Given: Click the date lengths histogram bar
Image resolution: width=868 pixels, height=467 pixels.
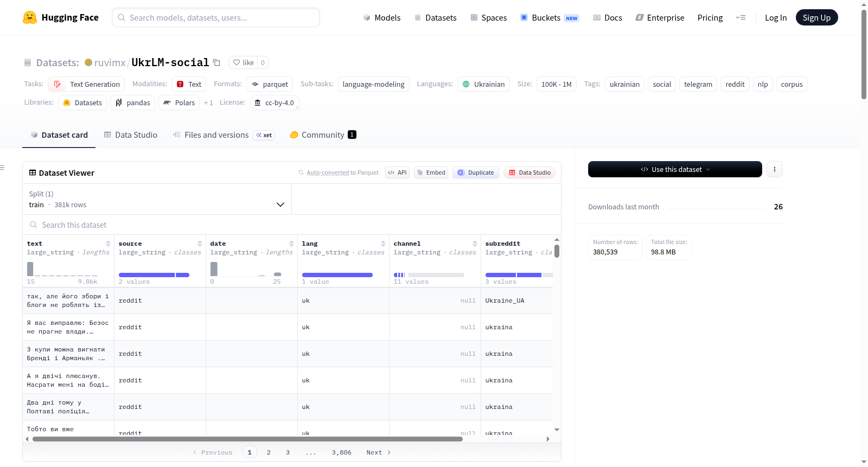Looking at the screenshot, I should (214, 269).
